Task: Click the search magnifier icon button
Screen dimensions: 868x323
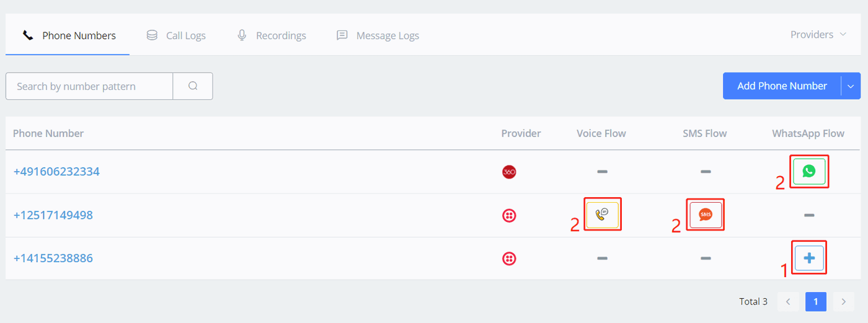Action: (x=193, y=86)
